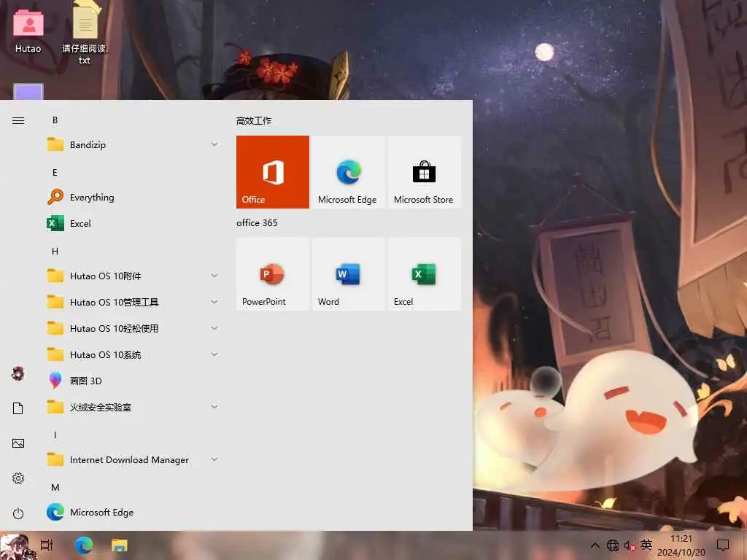Viewport: 747px width, 560px height.
Task: Open the taskbar clock showing 11:21
Action: coord(681,545)
